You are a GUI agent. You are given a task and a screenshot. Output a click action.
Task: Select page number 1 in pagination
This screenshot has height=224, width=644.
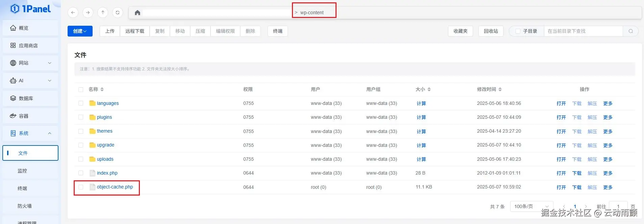575,206
